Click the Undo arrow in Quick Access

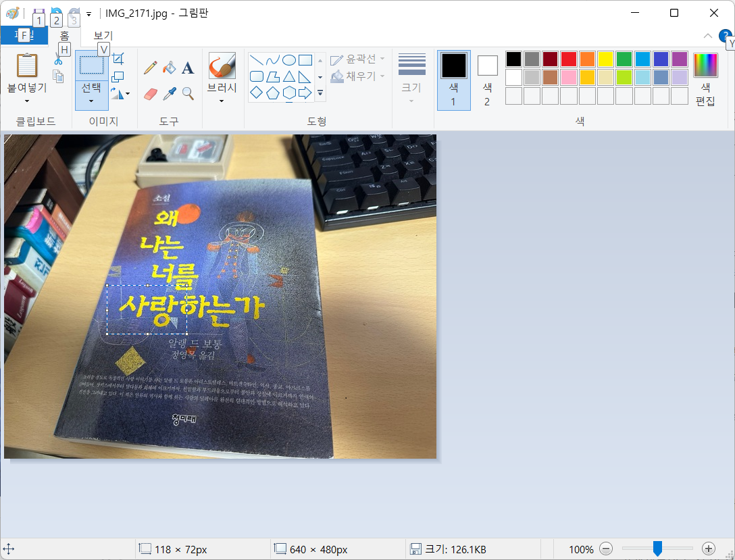[57, 13]
